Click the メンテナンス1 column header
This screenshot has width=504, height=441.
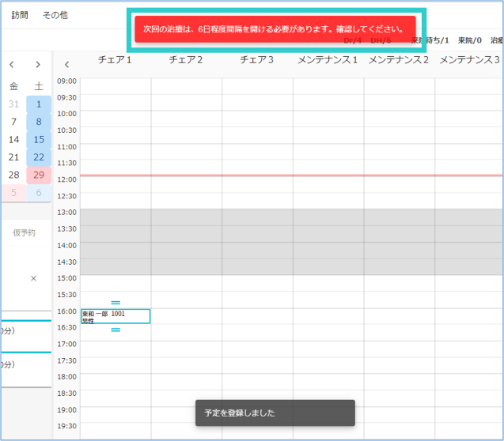tap(328, 60)
